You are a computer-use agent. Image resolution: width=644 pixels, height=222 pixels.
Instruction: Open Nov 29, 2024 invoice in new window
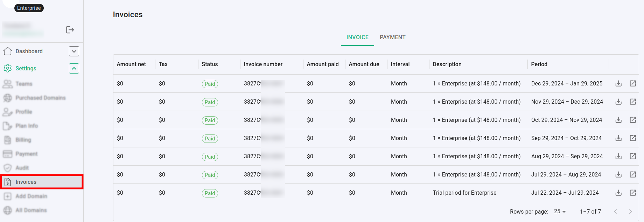[x=632, y=102]
